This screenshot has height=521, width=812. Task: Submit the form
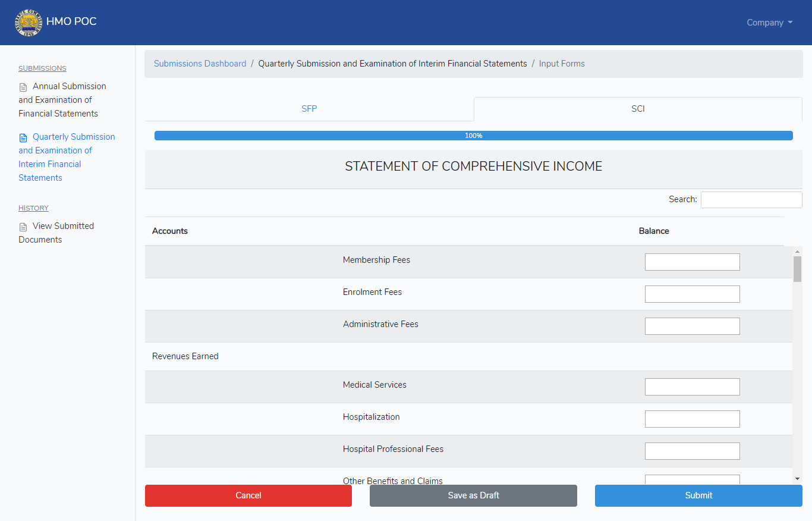coord(698,495)
